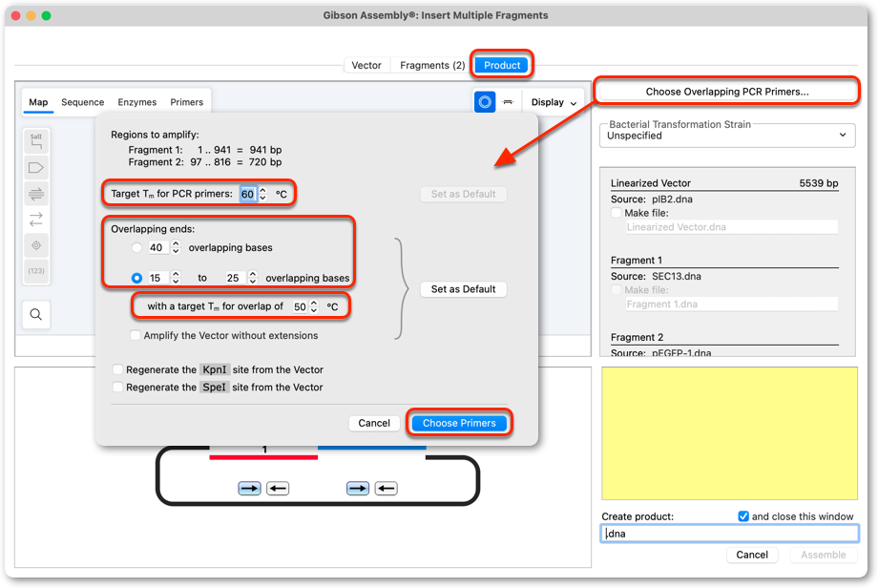Select the 40 overlapping bases radio option
878x588 pixels.
pyautogui.click(x=136, y=247)
